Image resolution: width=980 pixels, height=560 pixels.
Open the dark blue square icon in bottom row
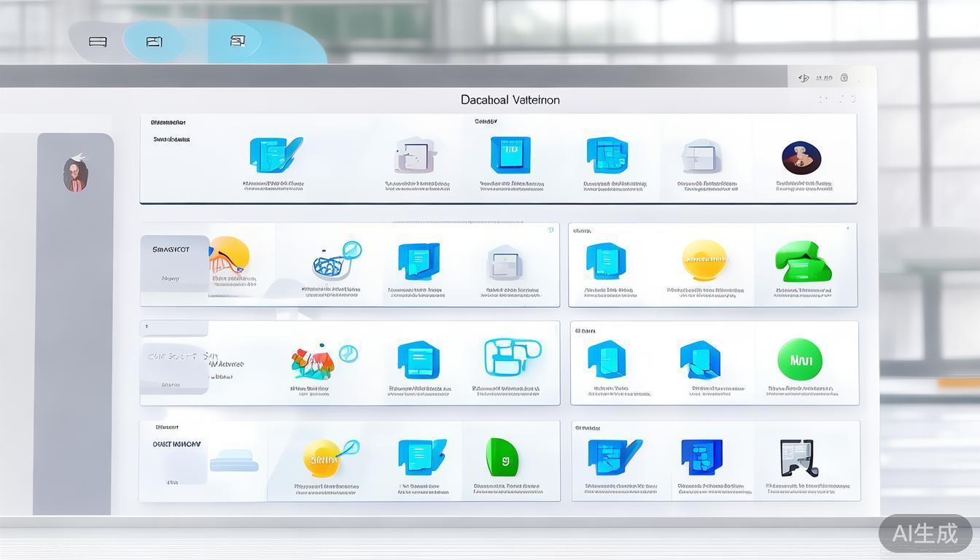pyautogui.click(x=701, y=457)
